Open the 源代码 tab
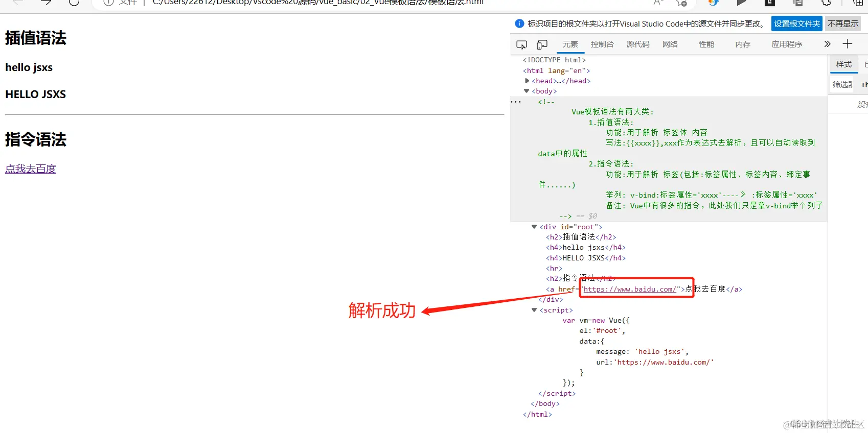The image size is (868, 433). coord(638,44)
